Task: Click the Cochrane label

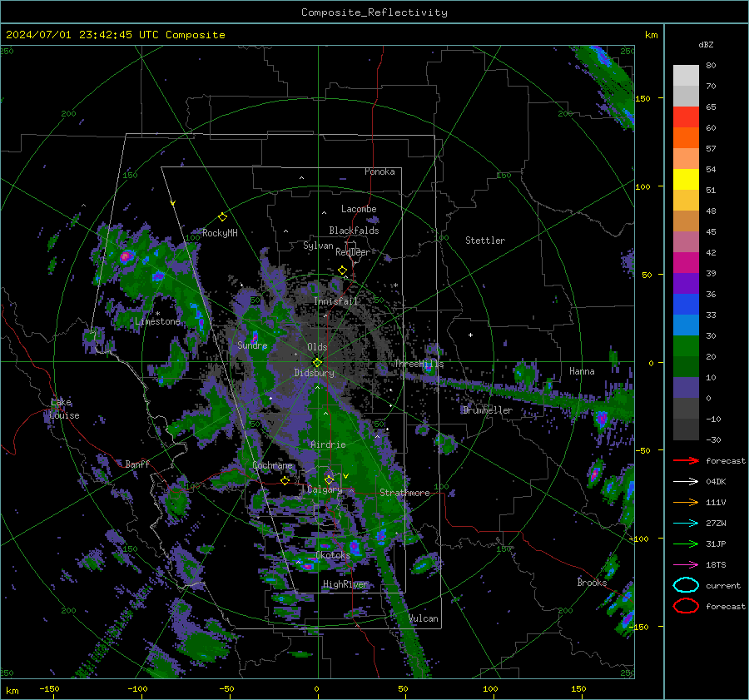Action: click(x=272, y=465)
